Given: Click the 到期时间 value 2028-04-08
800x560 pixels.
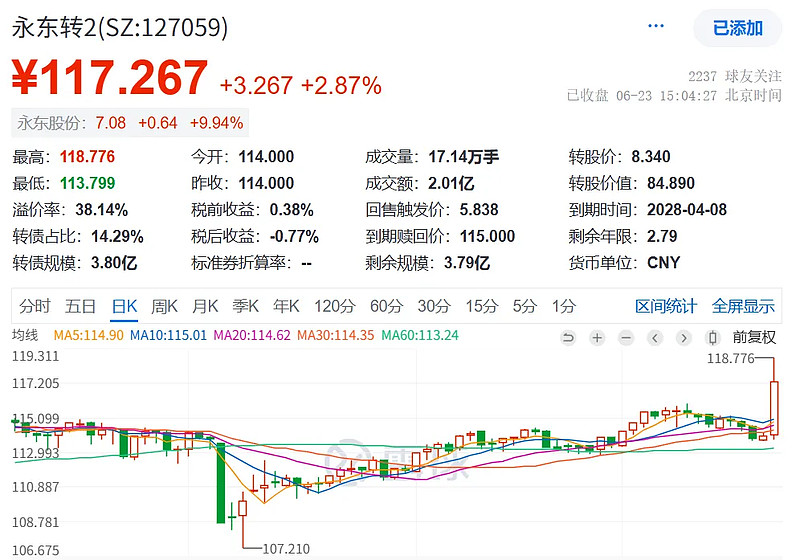Looking at the screenshot, I should pyautogui.click(x=687, y=210).
